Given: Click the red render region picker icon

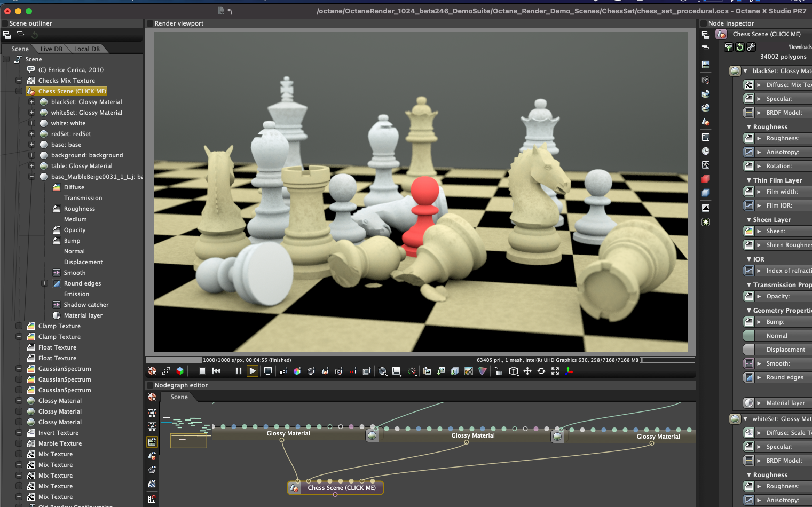Looking at the screenshot, I should tap(352, 371).
